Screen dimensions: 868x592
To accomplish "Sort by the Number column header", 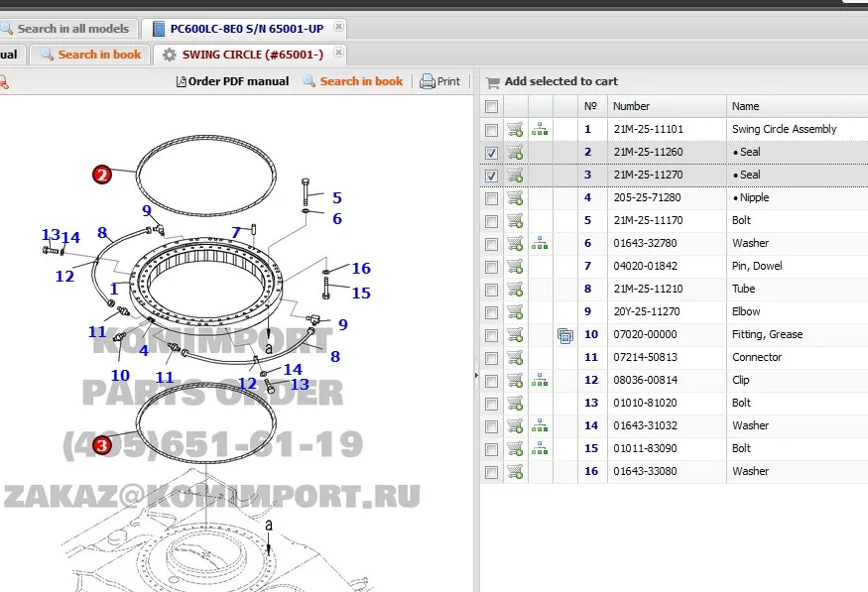I will [667, 106].
